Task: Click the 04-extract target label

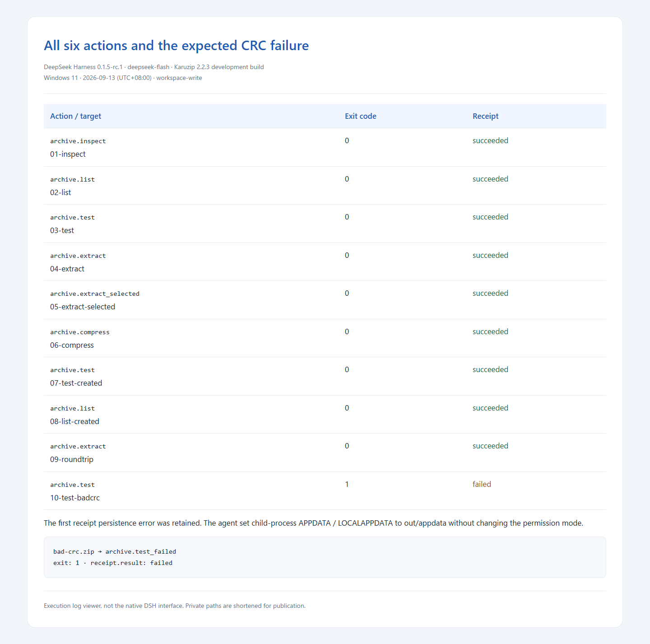Action: [67, 269]
